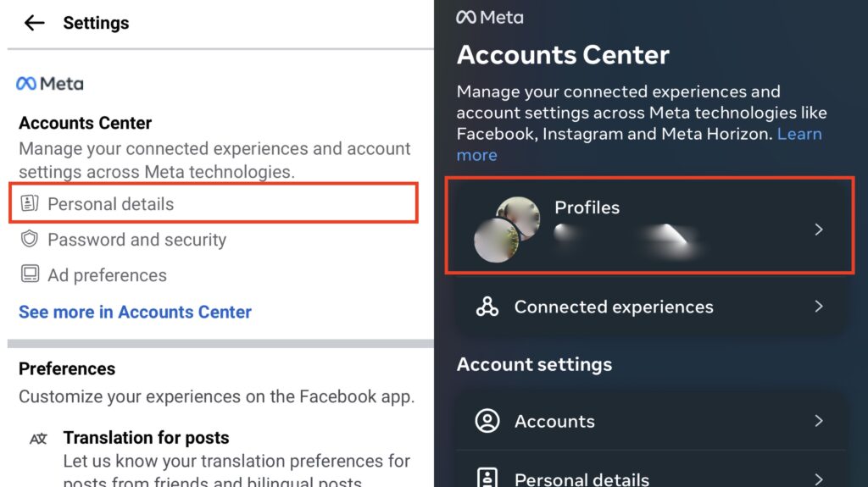Screen dimensions: 868x487
Task: Click the Translation for posts language icon
Action: click(x=38, y=439)
